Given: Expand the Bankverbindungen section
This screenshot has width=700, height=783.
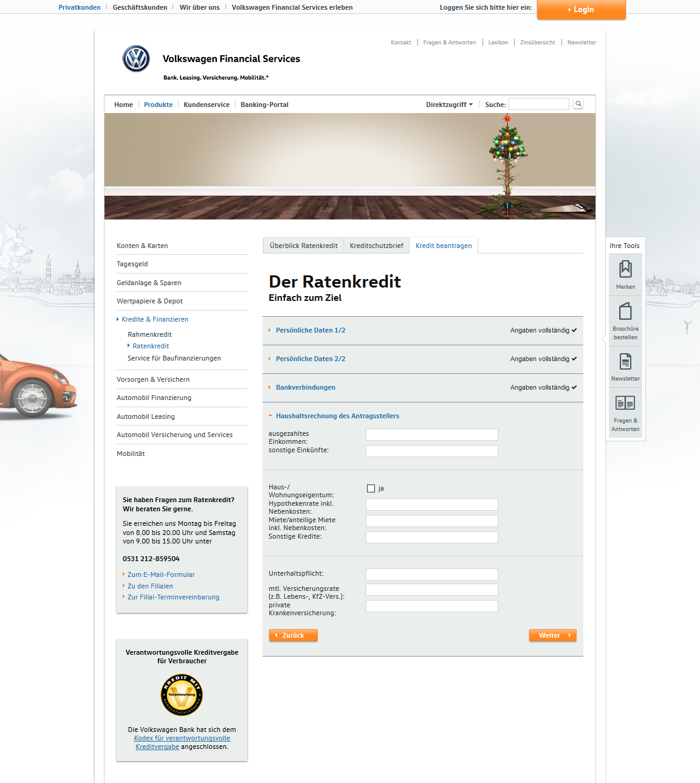Looking at the screenshot, I should 305,387.
